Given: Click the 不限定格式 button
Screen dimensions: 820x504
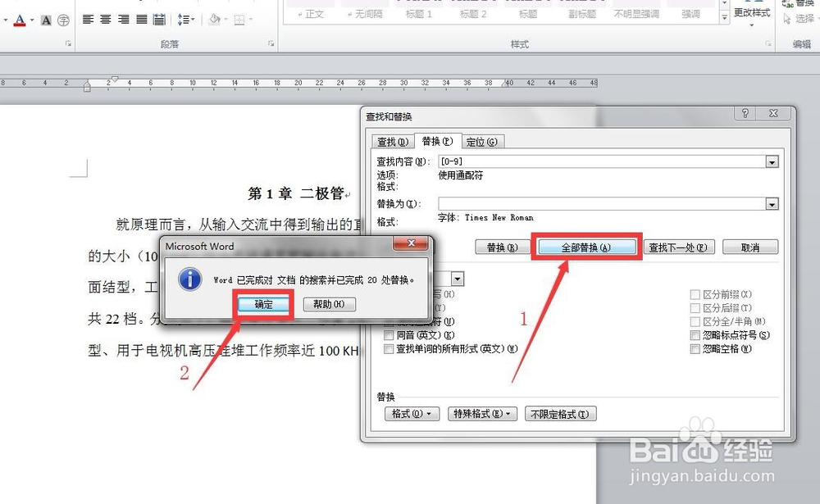Looking at the screenshot, I should click(560, 414).
